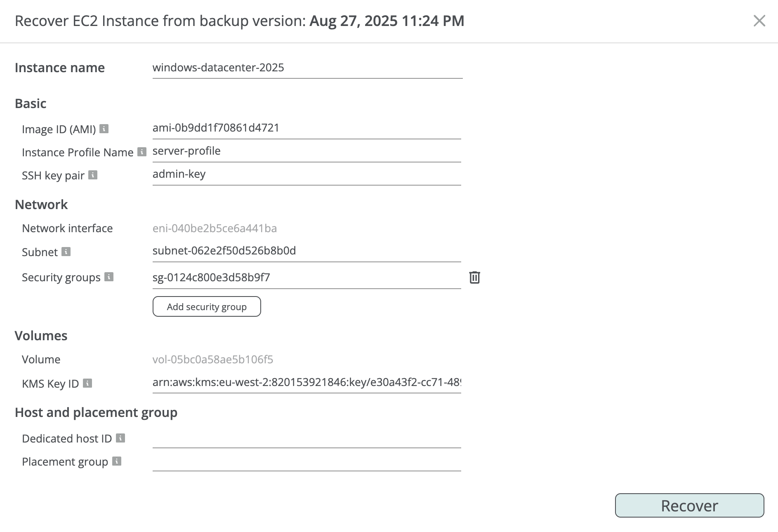Viewport: 778px width, 532px height.
Task: Click the Subnet info icon
Action: [66, 252]
